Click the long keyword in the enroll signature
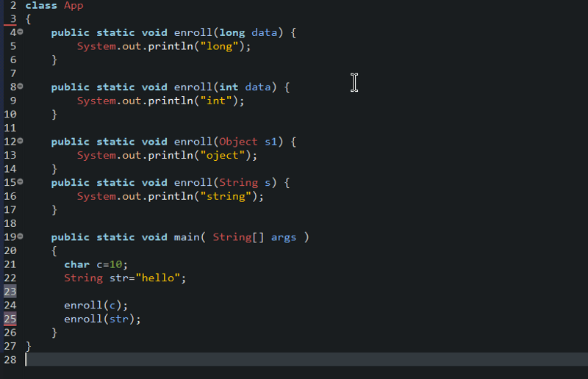This screenshot has height=379, width=588. click(x=232, y=33)
